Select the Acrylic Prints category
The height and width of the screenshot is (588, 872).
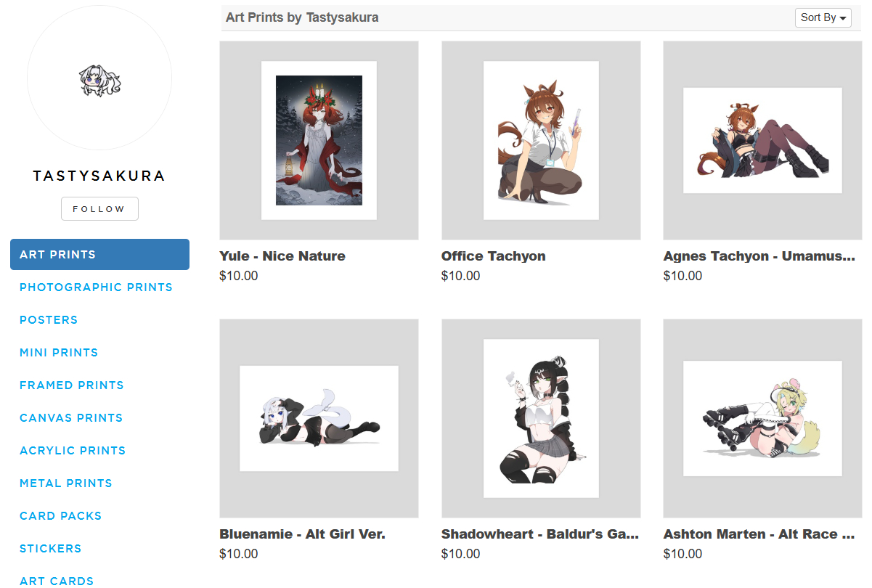(73, 451)
